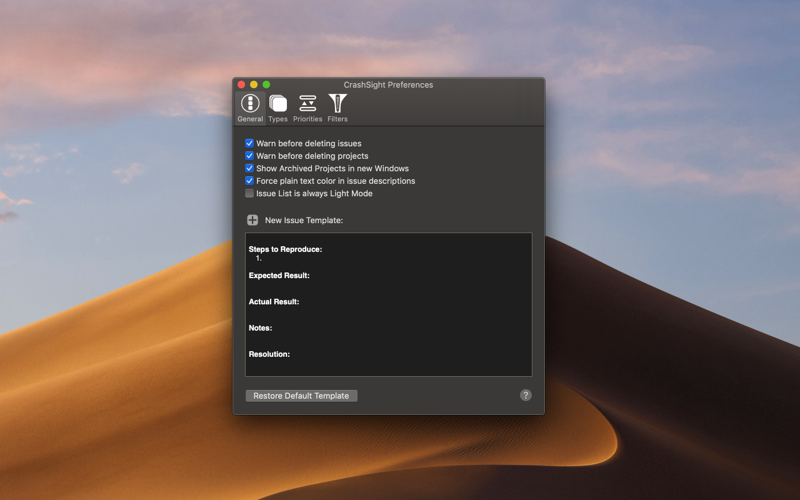The height and width of the screenshot is (500, 800).
Task: Click the Expected Result heading
Action: [279, 276]
